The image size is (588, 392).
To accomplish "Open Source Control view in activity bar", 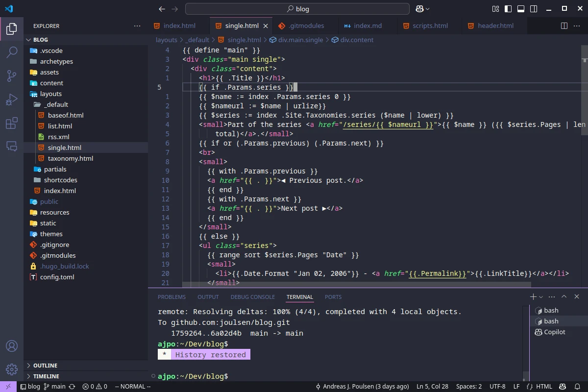I will click(x=12, y=76).
